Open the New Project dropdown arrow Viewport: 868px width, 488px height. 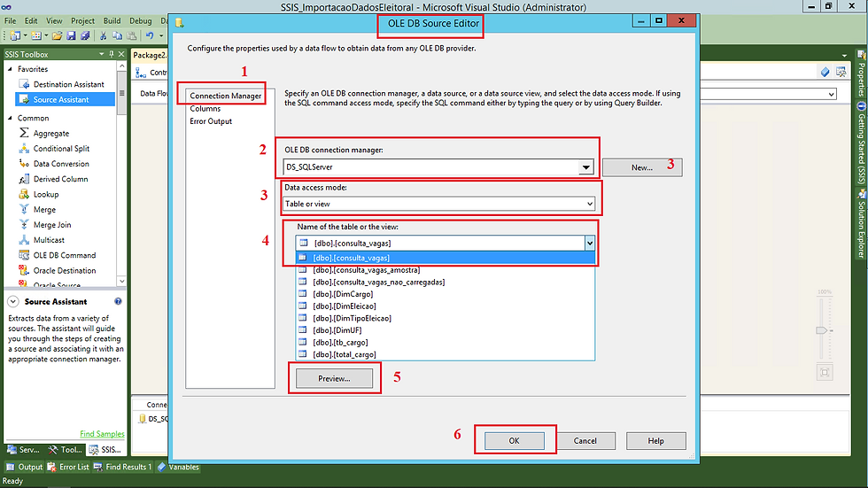click(x=25, y=36)
